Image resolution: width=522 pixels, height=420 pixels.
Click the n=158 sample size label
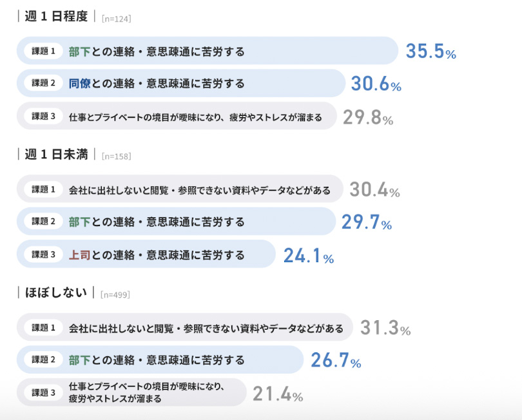tap(117, 157)
